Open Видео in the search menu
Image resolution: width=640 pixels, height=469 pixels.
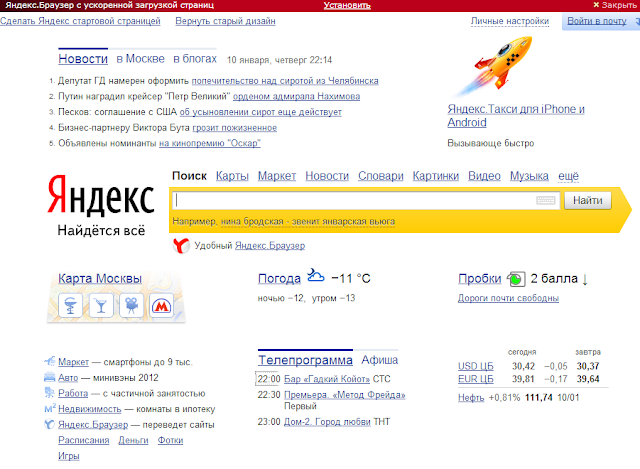coord(484,176)
